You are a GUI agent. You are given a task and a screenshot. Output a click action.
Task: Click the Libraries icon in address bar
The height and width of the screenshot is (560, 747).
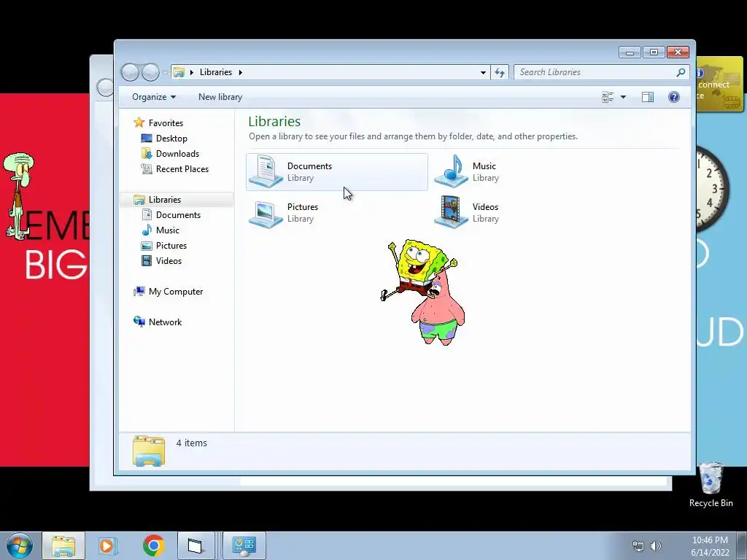pos(179,72)
